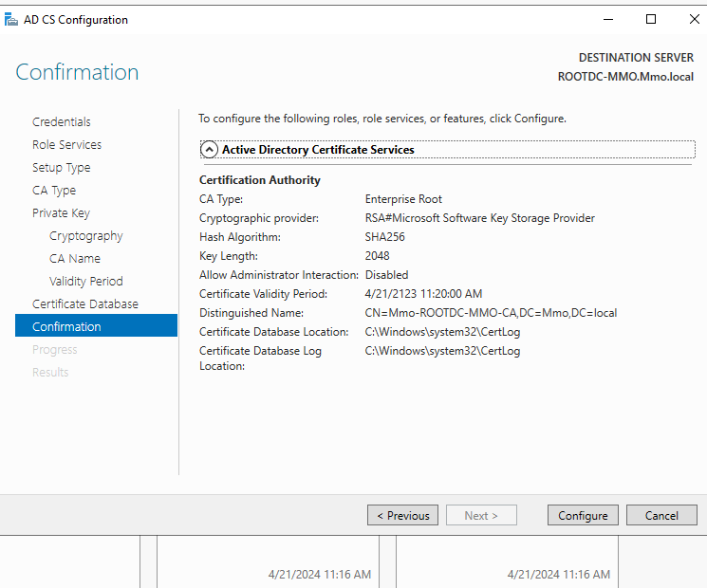Click the Enterprise Root CA type value

(403, 199)
